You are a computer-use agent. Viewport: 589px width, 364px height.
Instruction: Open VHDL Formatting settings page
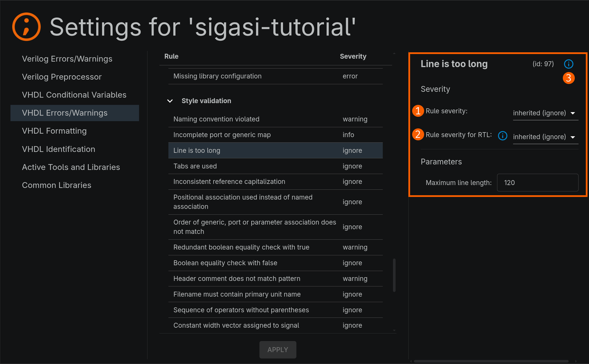pyautogui.click(x=75, y=131)
